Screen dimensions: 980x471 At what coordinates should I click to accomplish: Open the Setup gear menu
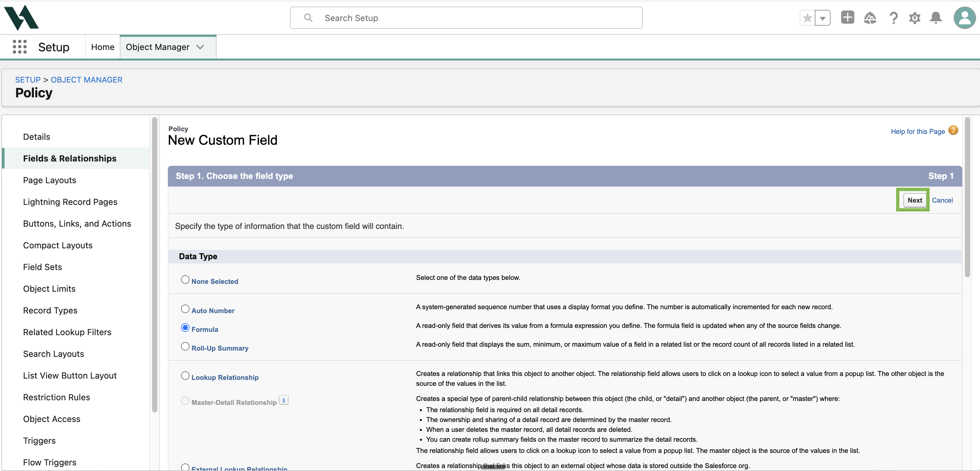pos(915,18)
